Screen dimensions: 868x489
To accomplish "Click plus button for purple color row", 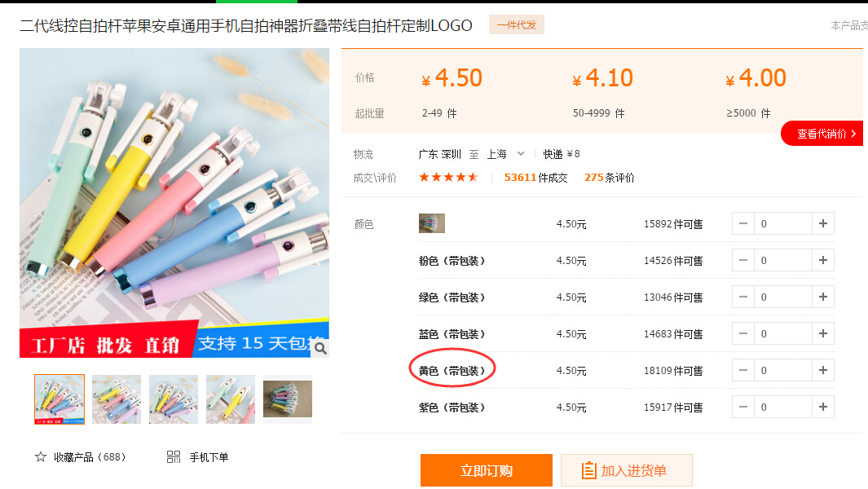I will point(822,407).
